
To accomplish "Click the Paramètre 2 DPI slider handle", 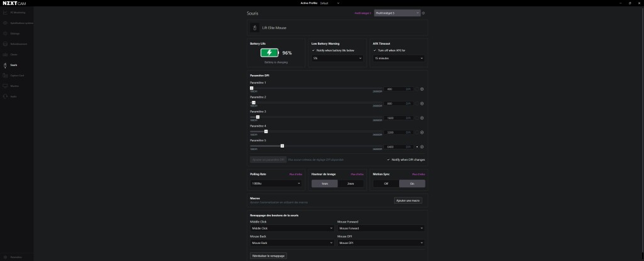I will click(254, 102).
